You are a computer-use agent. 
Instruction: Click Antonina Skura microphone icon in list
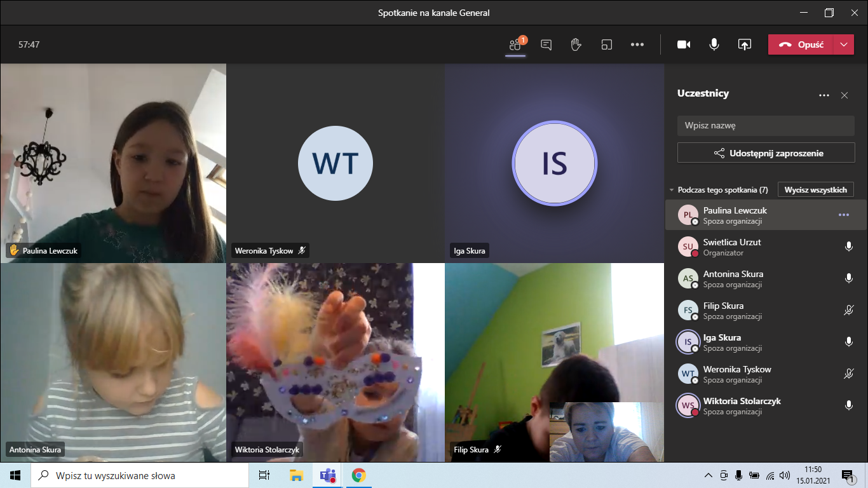pos(849,278)
